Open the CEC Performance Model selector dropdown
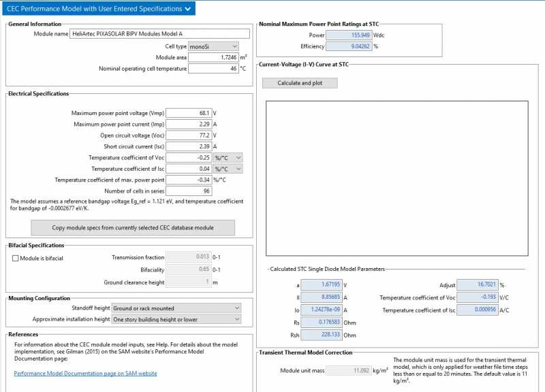Screen dimensions: 545x392 coord(99,9)
